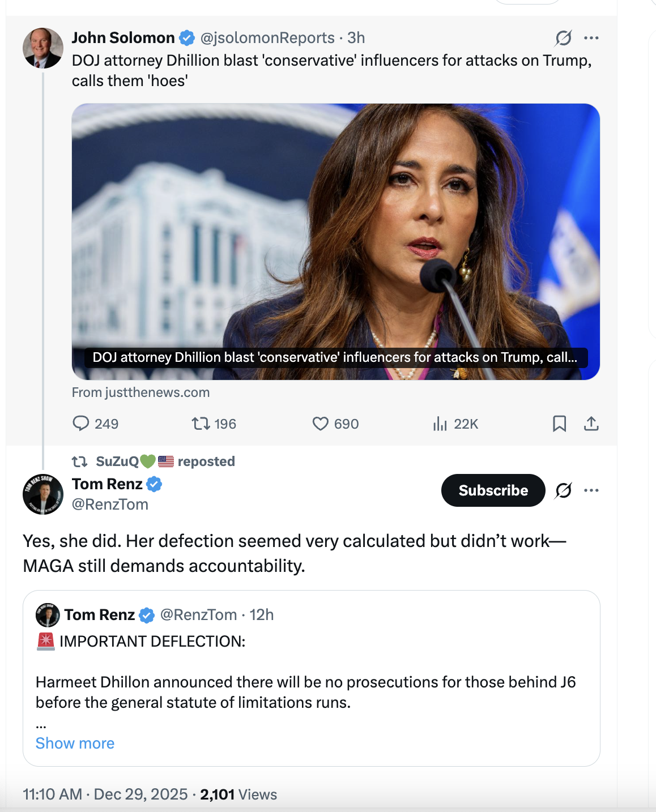The width and height of the screenshot is (656, 812).
Task: Open the justthenews.com article image card
Action: (x=335, y=242)
